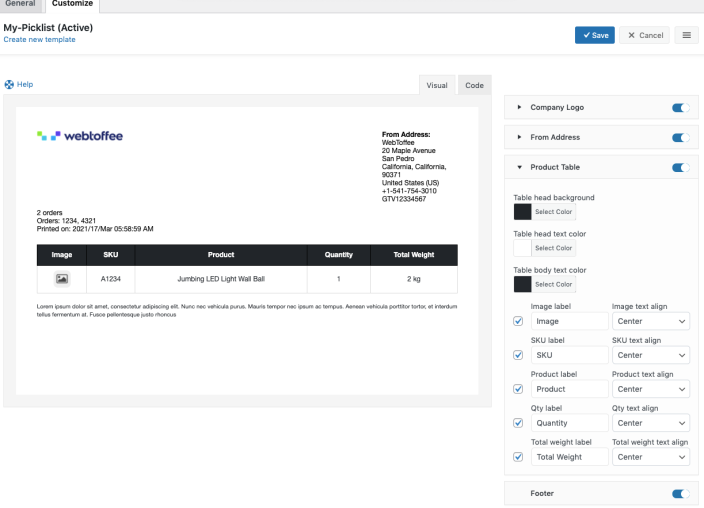Expand the Company Logo section arrow
Image resolution: width=704 pixels, height=508 pixels.
[x=519, y=107]
